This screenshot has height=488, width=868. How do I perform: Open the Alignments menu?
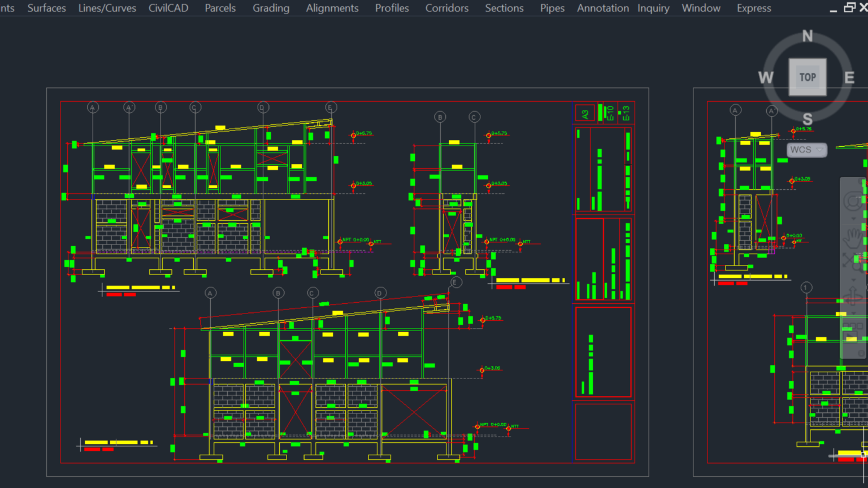coord(332,8)
